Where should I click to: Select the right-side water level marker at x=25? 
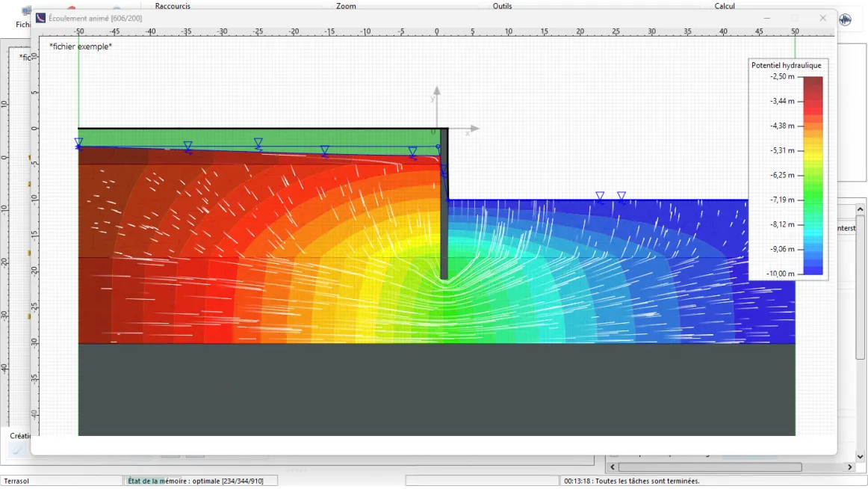click(621, 197)
